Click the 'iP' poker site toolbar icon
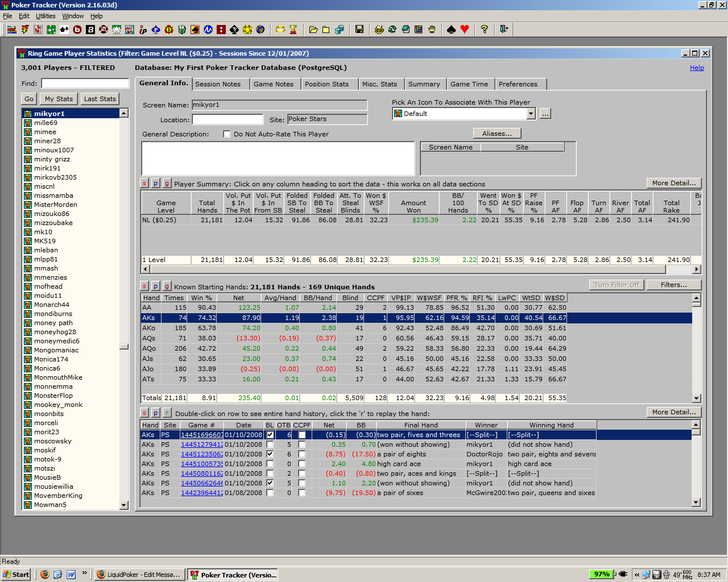728x582 pixels. 143,29
